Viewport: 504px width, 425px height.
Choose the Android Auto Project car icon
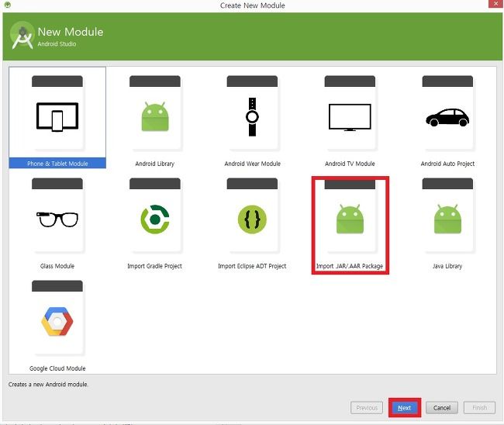tap(447, 117)
